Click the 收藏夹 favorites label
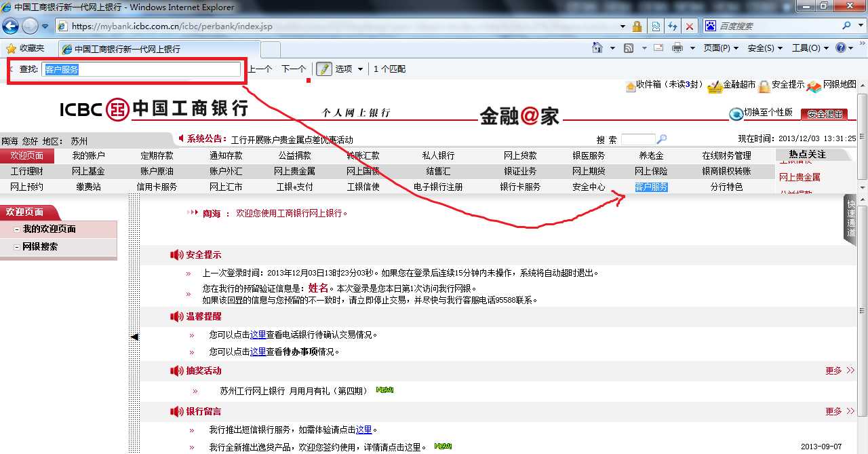 click(32, 49)
